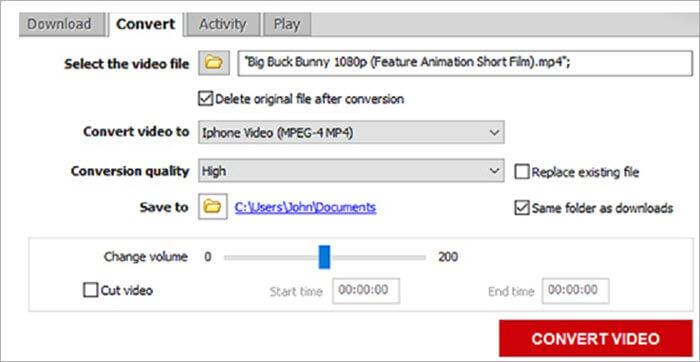Click the CONVERT VIDEO button
Screen dimensions: 700x362
596,338
